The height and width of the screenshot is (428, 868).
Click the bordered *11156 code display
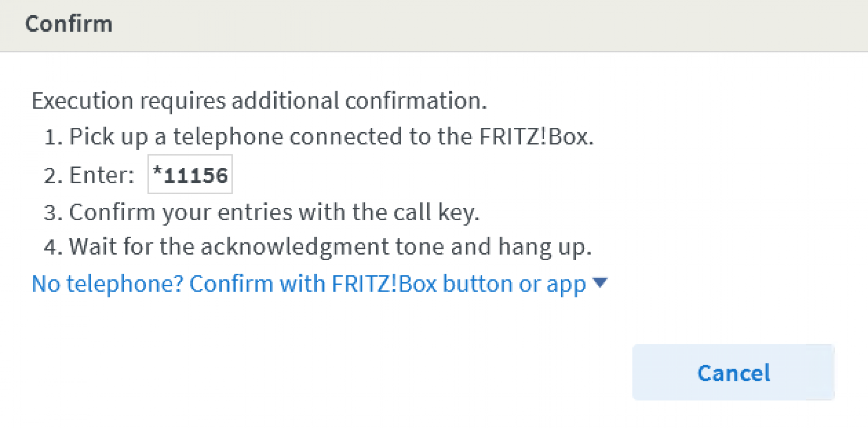click(190, 174)
